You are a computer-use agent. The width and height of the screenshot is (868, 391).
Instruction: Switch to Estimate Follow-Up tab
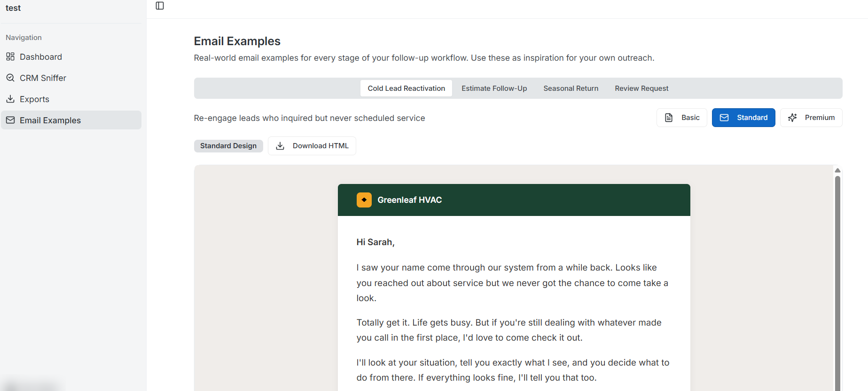point(494,88)
